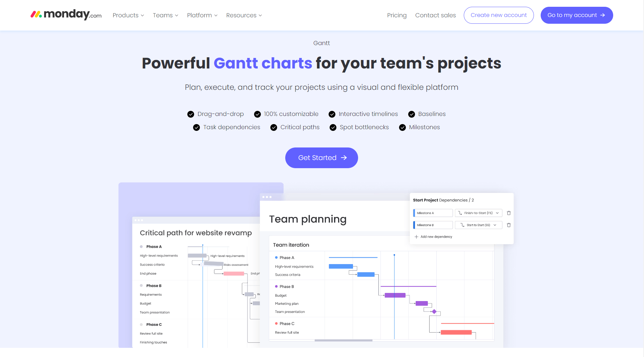The image size is (644, 357).
Task: Click the checkmark next to Task dependencies
Action: pyautogui.click(x=196, y=127)
